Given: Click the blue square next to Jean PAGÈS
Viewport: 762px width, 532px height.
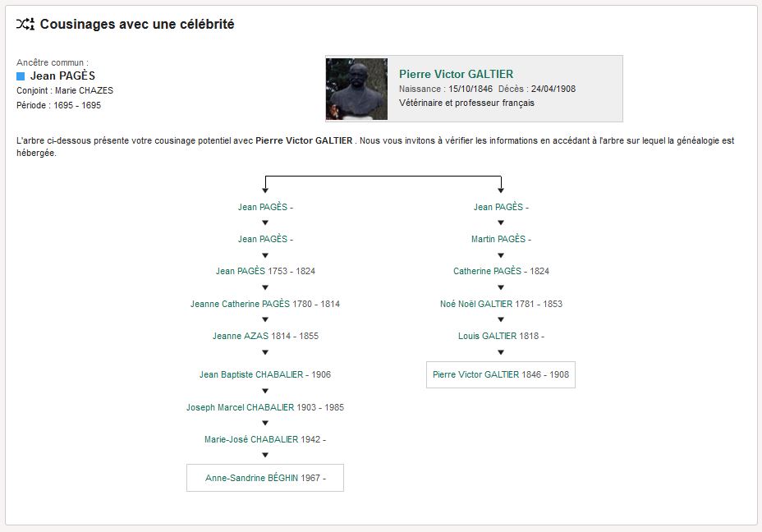Looking at the screenshot, I should click(21, 76).
